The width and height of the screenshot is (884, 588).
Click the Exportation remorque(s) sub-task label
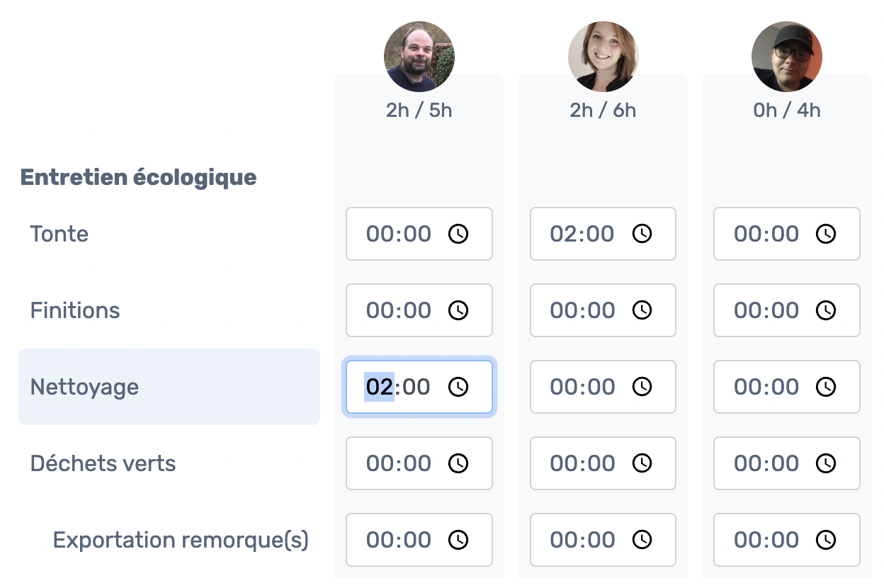coord(181,540)
